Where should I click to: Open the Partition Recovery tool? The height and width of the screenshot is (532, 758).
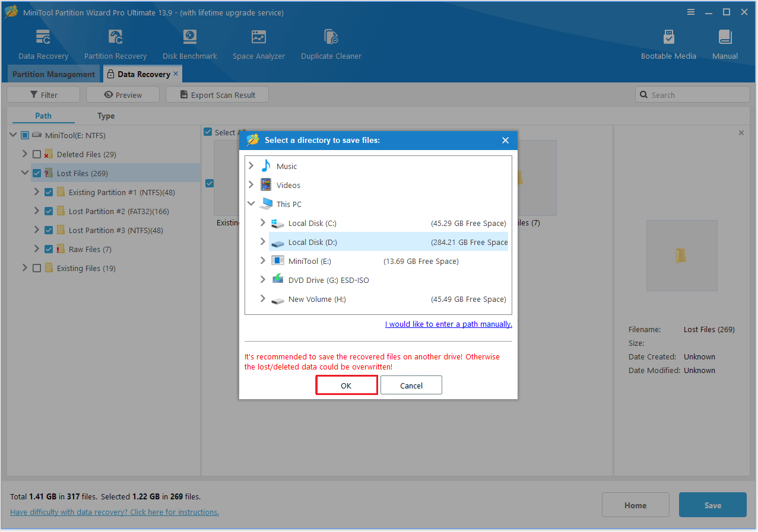[x=115, y=44]
